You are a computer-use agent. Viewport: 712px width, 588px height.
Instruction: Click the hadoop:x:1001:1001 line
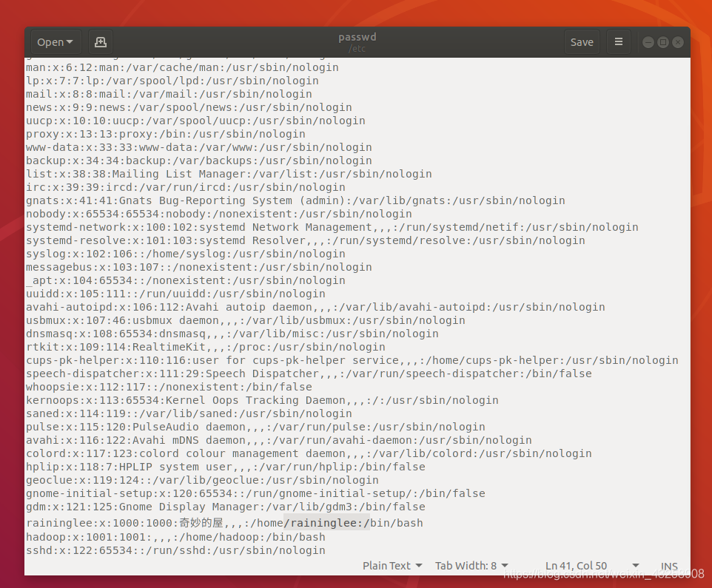[175, 537]
